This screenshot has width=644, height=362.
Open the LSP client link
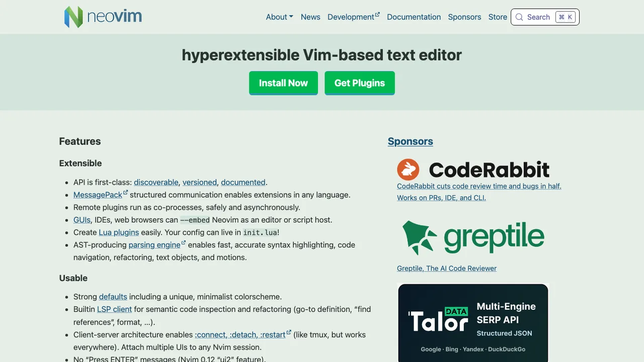(x=114, y=309)
